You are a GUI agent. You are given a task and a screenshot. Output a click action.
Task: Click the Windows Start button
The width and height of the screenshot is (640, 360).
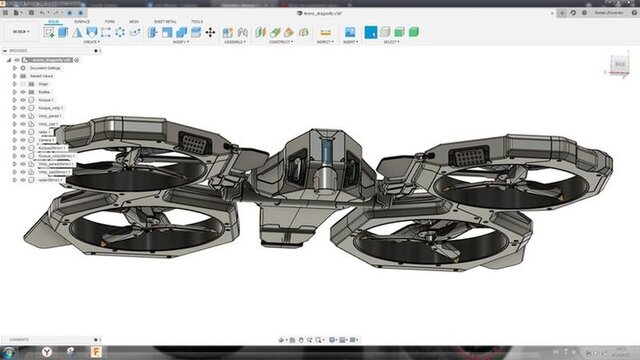coord(9,352)
